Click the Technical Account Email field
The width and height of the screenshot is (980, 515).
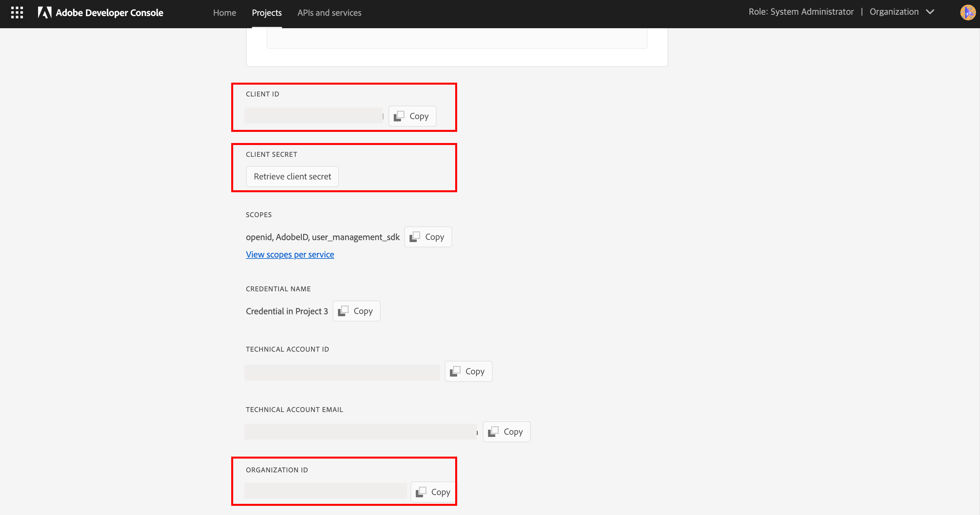(360, 431)
